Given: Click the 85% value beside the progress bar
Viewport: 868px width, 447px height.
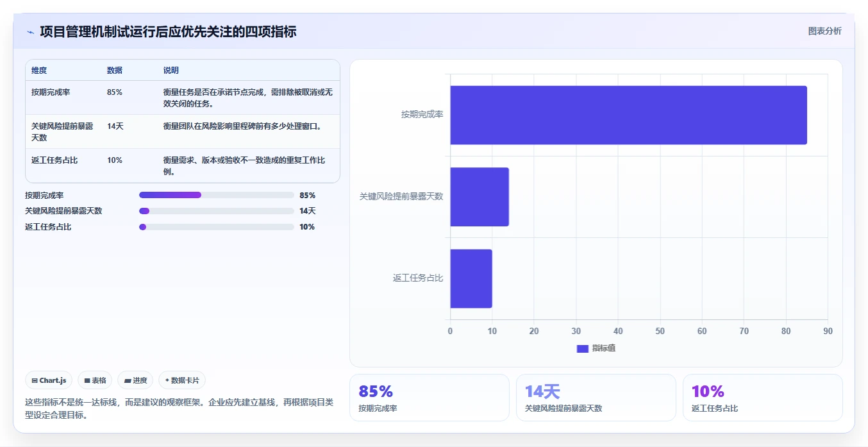Looking at the screenshot, I should 307,196.
